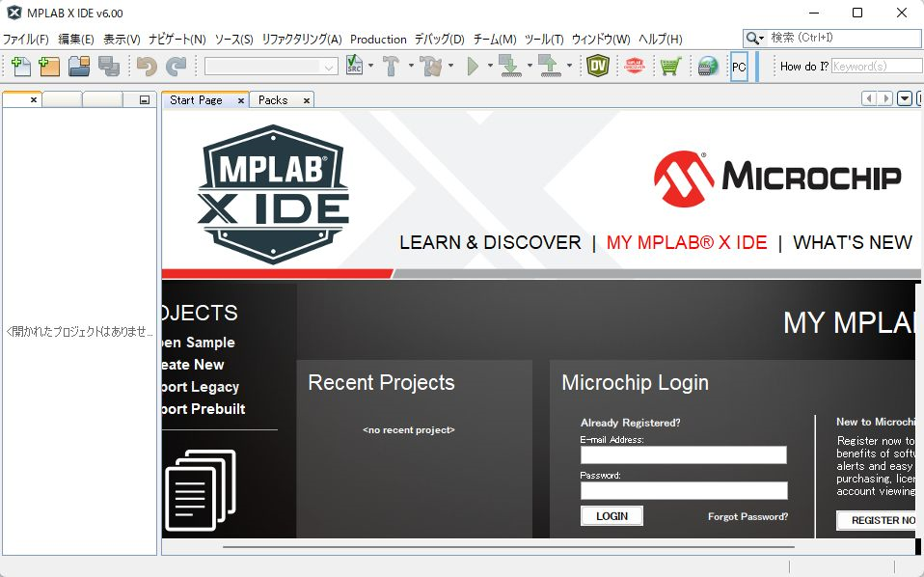This screenshot has width=924, height=577.
Task: Expand the Read Device Memory dropdown arrow
Action: (569, 66)
